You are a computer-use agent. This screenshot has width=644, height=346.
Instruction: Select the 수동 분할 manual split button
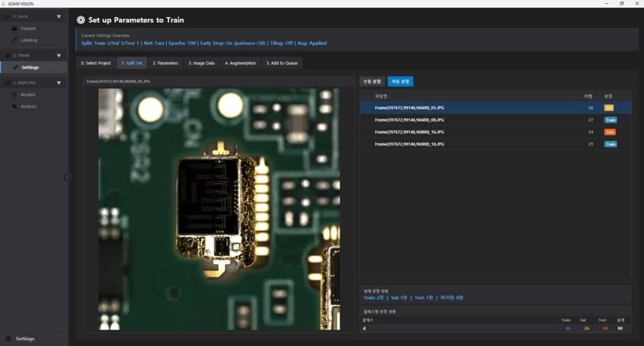pos(372,81)
